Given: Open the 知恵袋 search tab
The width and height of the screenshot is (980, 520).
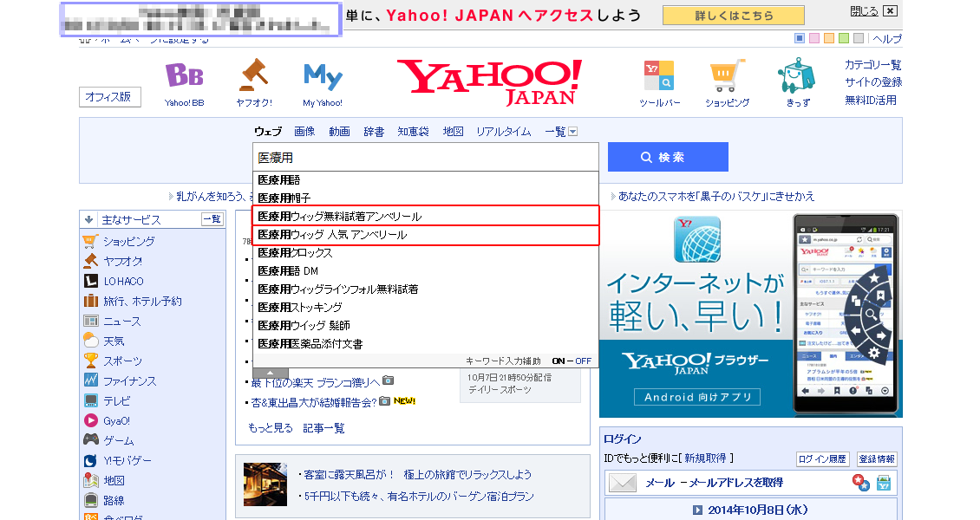Looking at the screenshot, I should pos(413,132).
